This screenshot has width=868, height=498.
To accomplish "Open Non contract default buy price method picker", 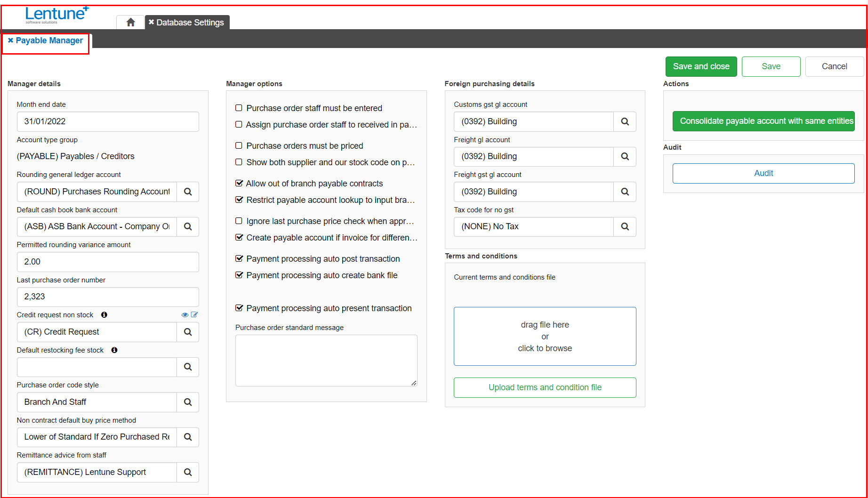I will (x=187, y=437).
